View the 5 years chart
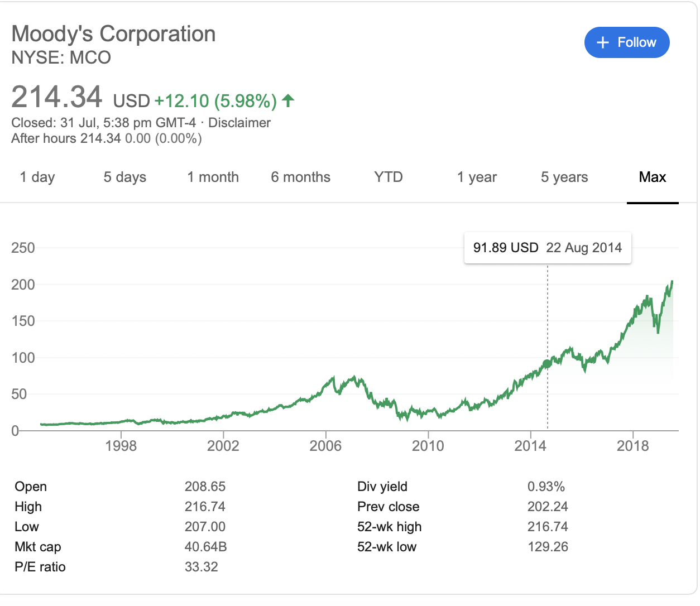 (x=564, y=177)
